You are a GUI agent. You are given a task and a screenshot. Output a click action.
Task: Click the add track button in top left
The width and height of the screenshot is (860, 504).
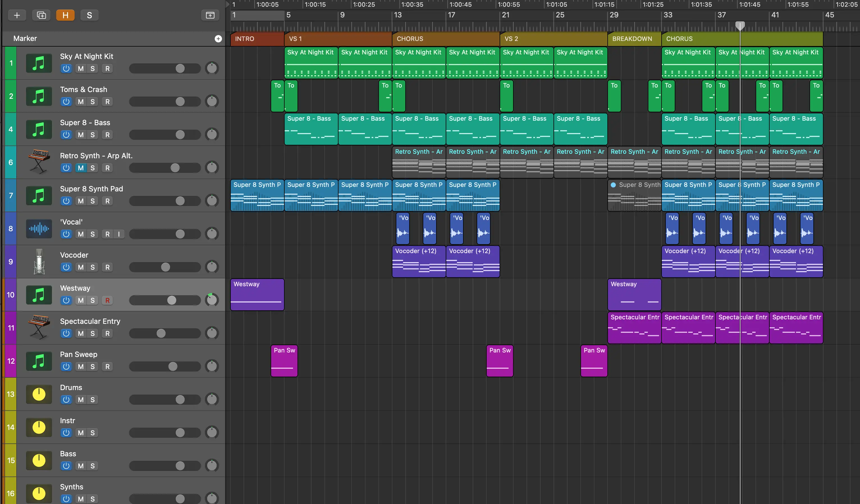(16, 14)
